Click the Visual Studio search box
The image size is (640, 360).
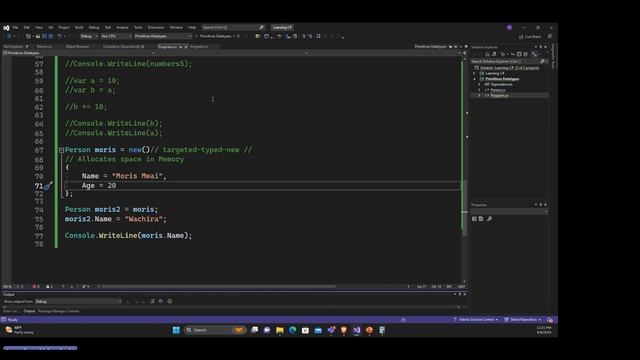point(233,27)
